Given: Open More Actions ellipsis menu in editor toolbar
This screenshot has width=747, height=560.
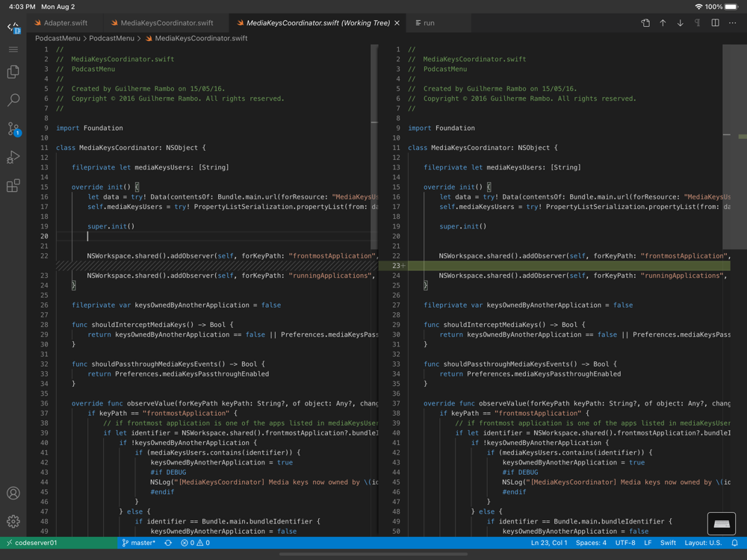Looking at the screenshot, I should 732,23.
